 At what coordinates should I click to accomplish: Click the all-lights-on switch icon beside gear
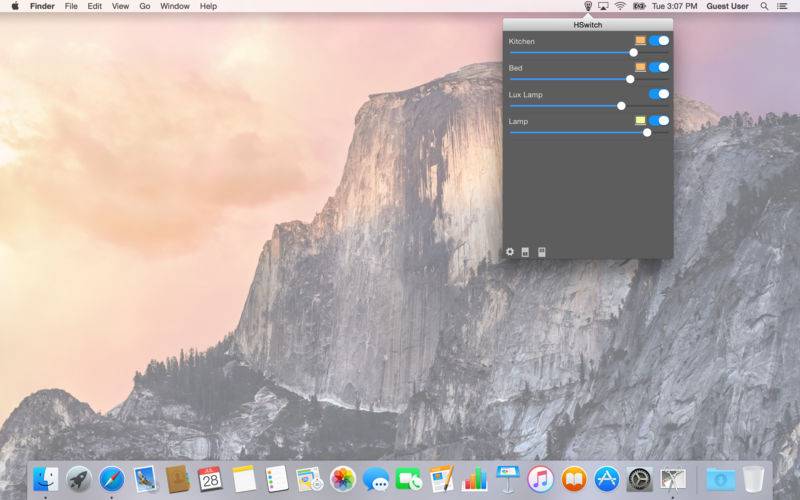coord(525,252)
